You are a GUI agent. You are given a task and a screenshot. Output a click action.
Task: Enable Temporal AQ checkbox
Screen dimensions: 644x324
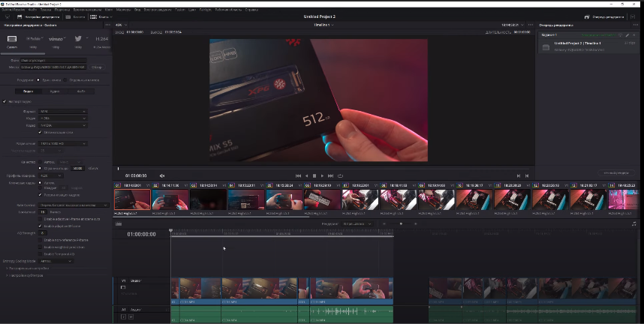[x=40, y=254]
